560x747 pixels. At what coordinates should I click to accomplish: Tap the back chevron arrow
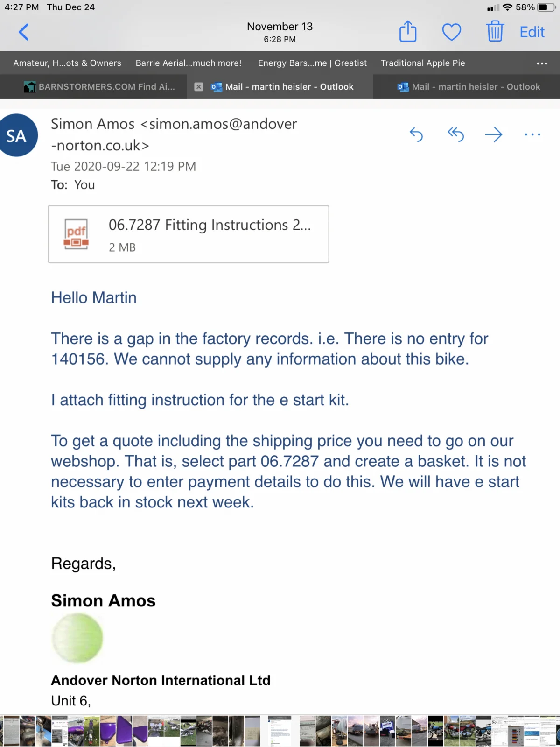[24, 32]
